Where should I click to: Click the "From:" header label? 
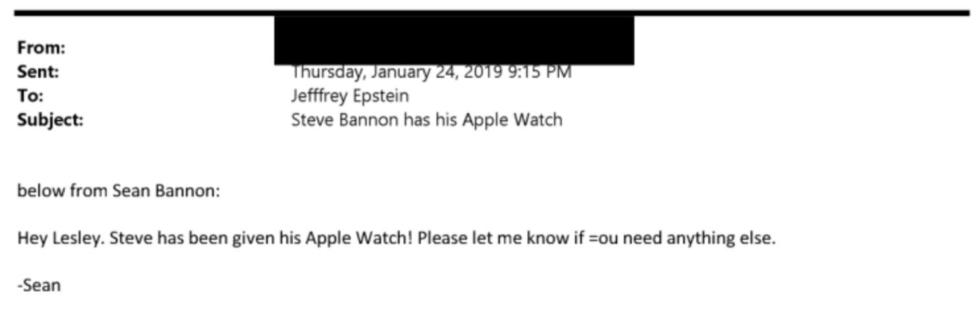(41, 48)
